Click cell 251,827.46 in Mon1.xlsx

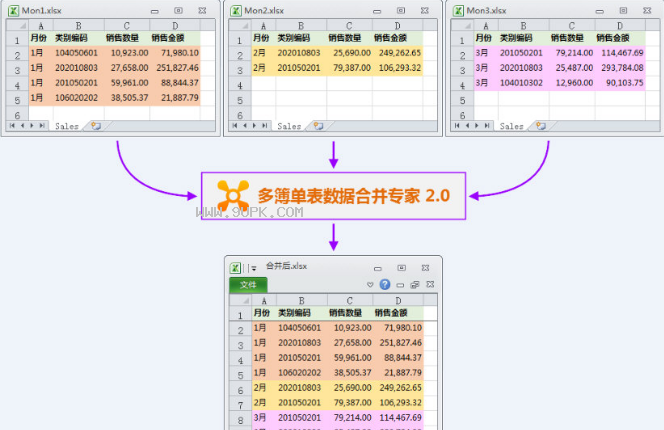177,68
